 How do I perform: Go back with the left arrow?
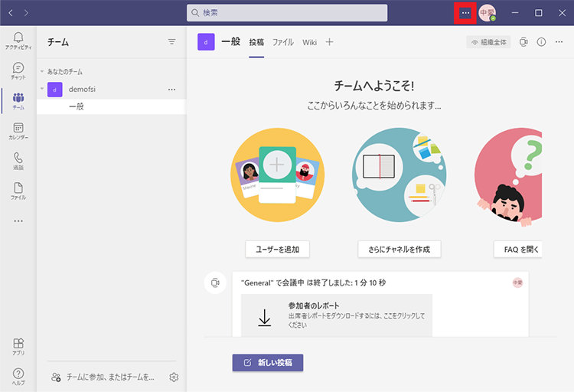pos(11,13)
